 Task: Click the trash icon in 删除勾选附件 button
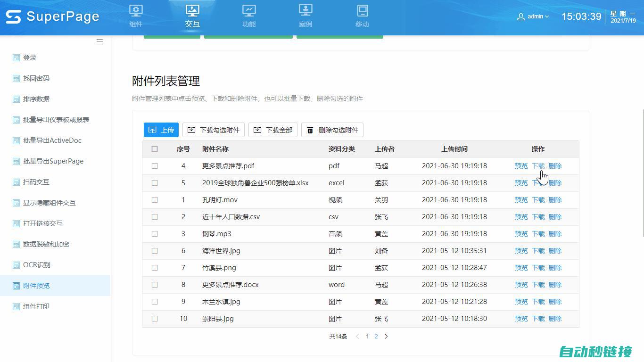click(310, 130)
